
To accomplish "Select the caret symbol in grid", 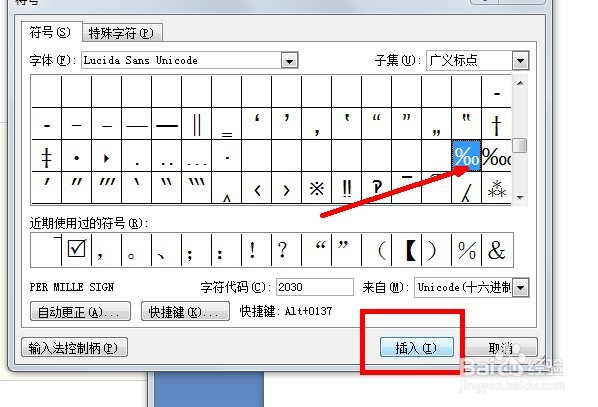I will click(227, 188).
